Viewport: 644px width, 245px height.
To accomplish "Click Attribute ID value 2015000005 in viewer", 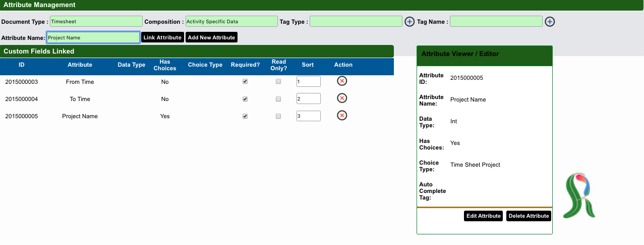I will (466, 78).
